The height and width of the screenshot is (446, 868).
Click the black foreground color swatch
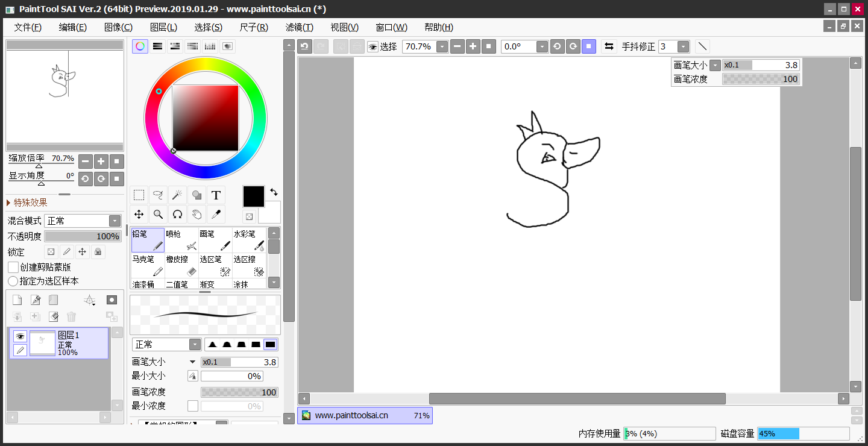tap(254, 196)
